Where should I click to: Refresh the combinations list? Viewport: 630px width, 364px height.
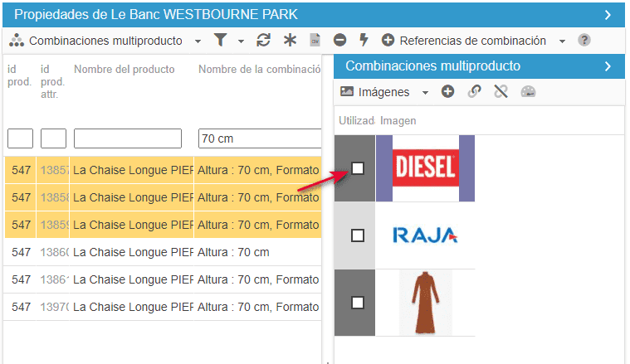pos(264,41)
